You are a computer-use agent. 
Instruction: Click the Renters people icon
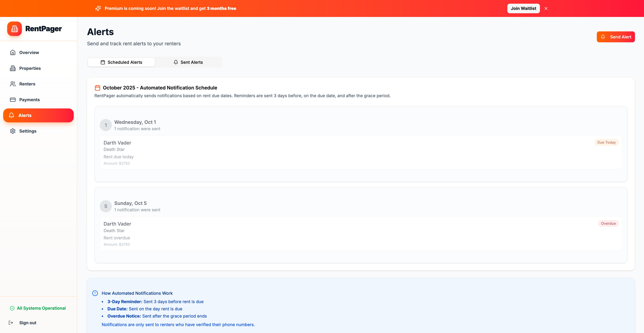(13, 84)
